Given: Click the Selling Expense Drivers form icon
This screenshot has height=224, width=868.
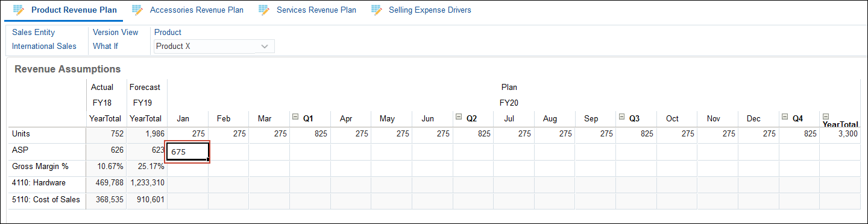Looking at the screenshot, I should (377, 10).
